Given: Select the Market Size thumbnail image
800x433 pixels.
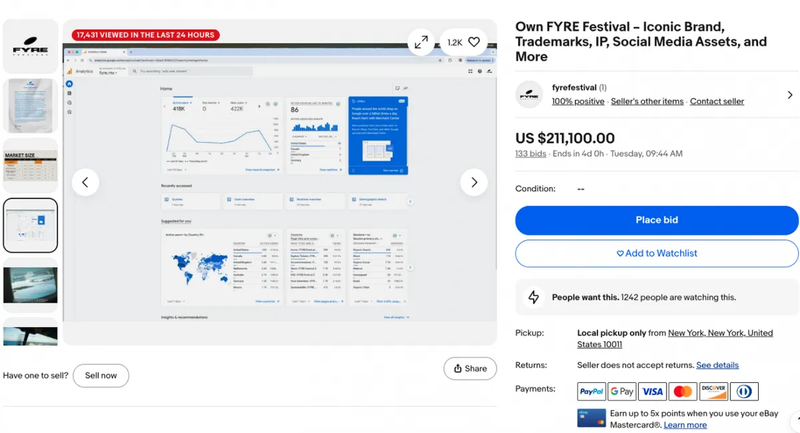Looking at the screenshot, I should (x=31, y=166).
